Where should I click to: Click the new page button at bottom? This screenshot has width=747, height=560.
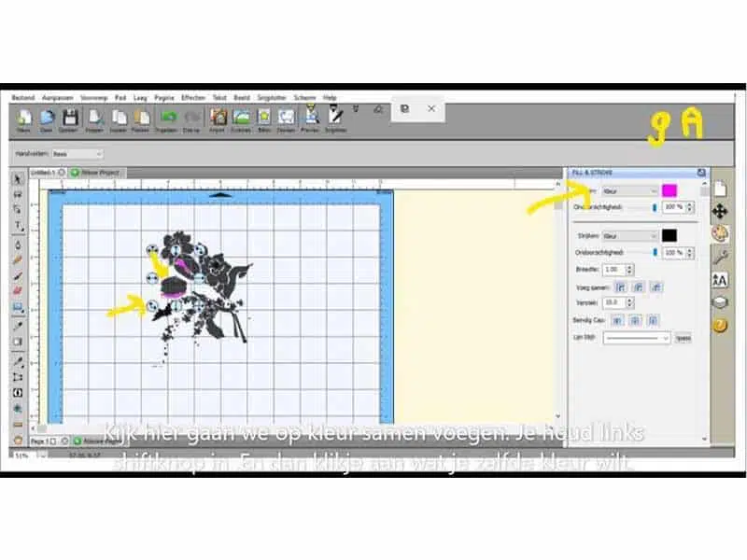[99, 441]
